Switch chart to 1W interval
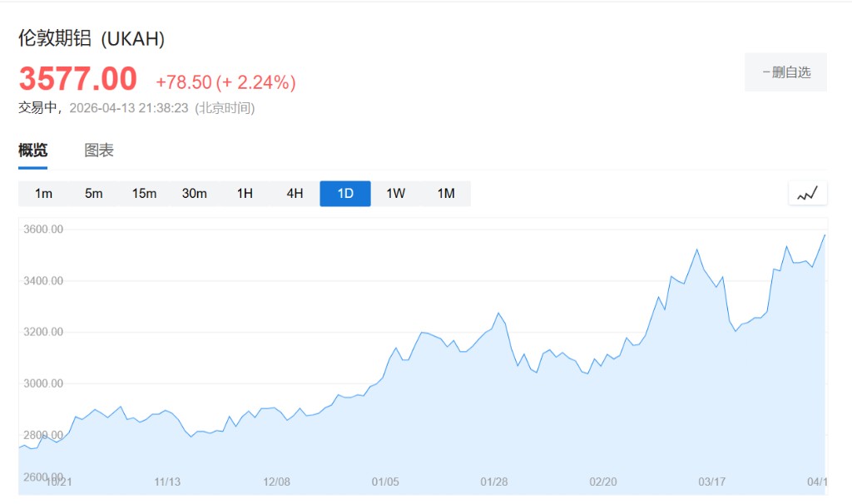Viewport: 852px width, 504px height. pos(395,194)
